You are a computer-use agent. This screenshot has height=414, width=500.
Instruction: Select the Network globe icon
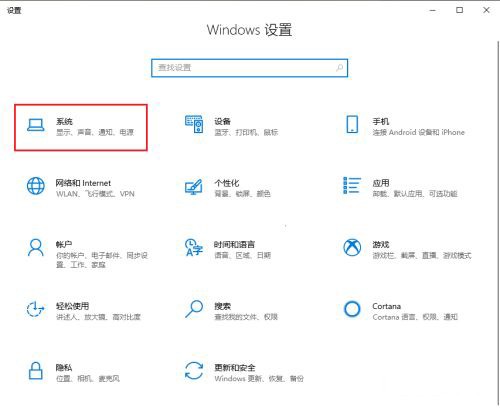point(36,186)
